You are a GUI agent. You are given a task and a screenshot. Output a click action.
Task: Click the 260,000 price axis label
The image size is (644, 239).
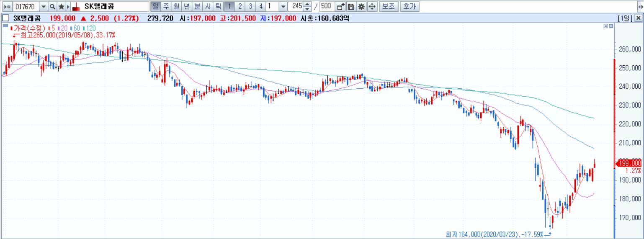[x=630, y=49]
